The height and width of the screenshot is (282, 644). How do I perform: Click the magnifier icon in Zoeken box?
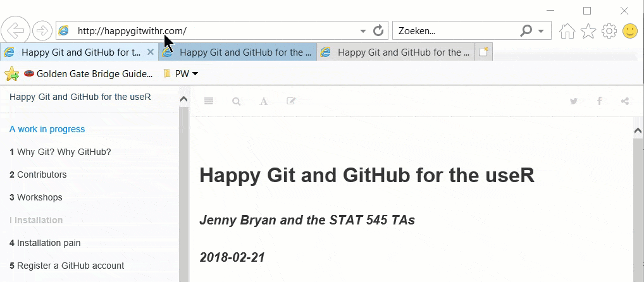(526, 30)
